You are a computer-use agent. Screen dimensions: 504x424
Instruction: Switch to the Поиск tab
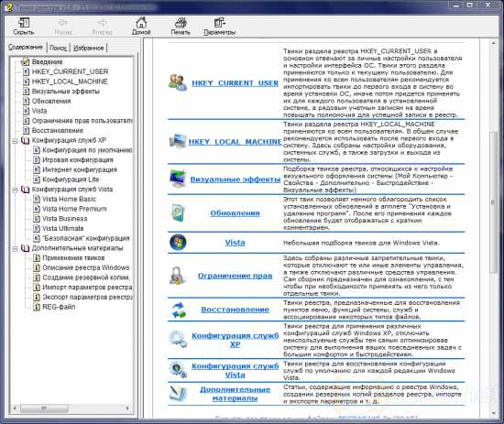coord(58,48)
